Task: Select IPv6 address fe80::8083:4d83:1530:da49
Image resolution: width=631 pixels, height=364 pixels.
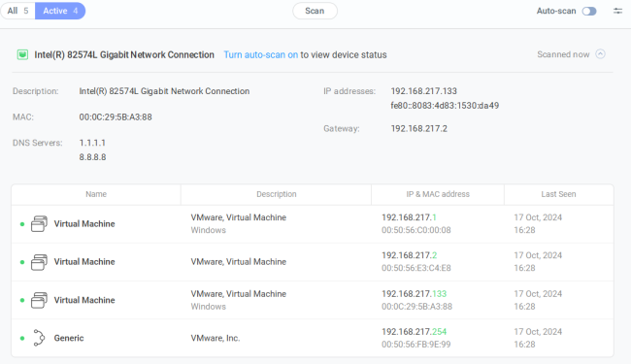Action: point(445,106)
